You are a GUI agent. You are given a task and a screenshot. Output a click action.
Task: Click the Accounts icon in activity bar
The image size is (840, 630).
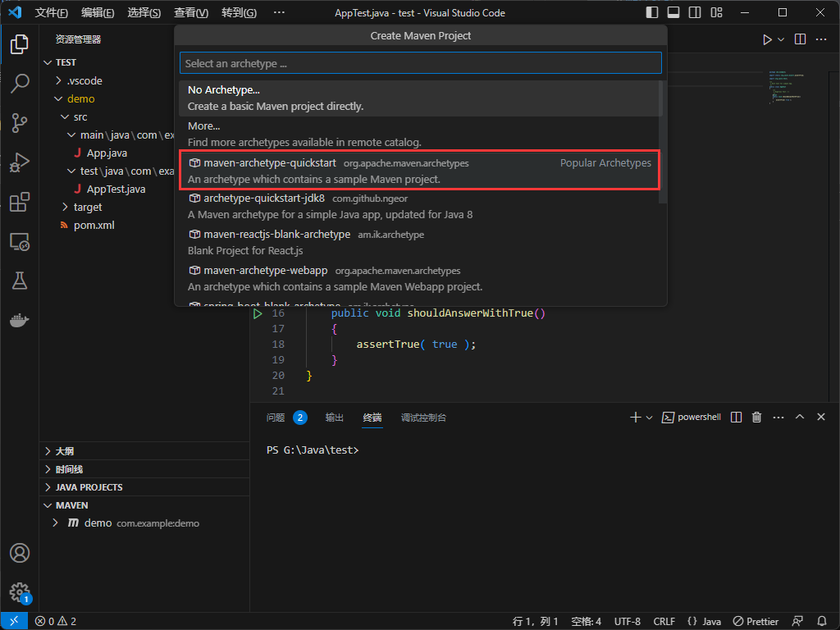coord(20,553)
